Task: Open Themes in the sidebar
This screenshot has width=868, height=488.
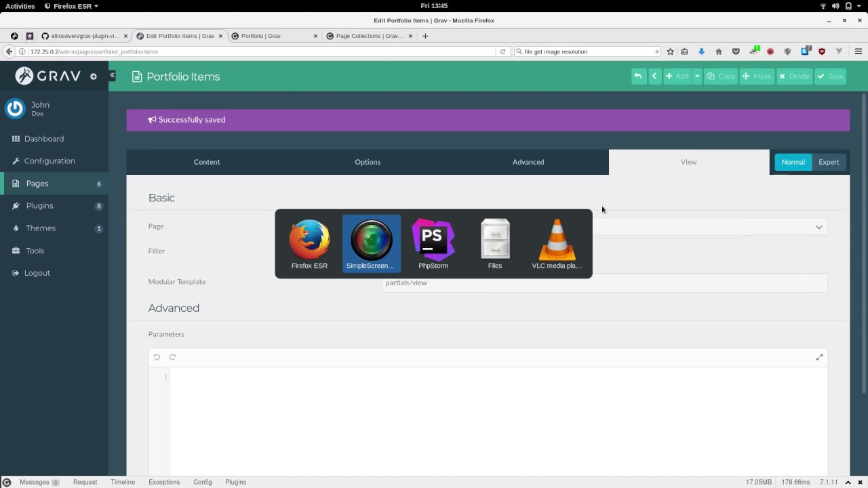Action: click(41, 228)
